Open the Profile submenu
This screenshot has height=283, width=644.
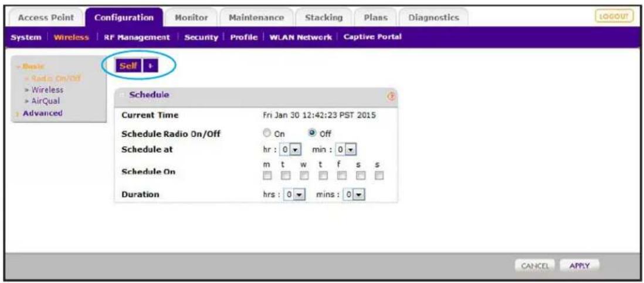pyautogui.click(x=243, y=38)
